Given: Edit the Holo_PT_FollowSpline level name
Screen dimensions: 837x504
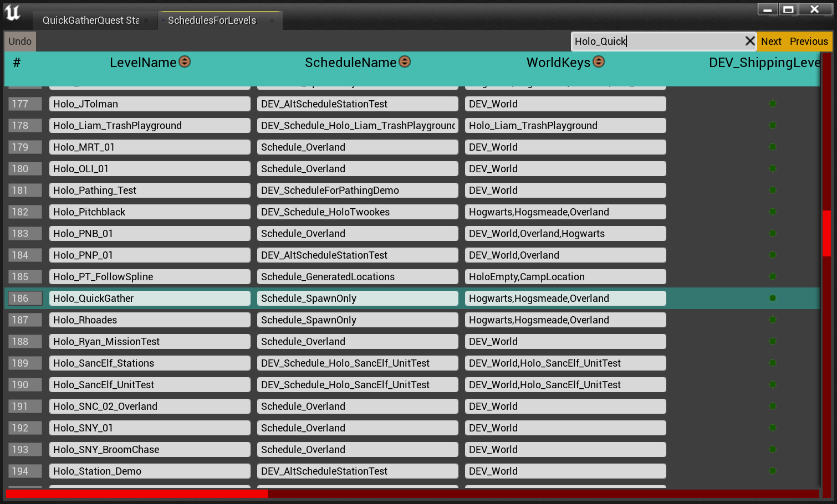Looking at the screenshot, I should click(x=150, y=276).
